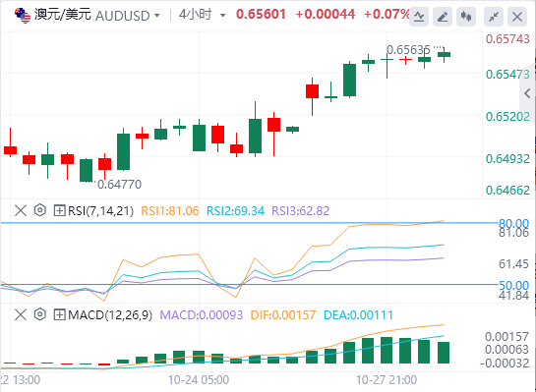The image size is (536, 392).
Task: Open MACD indicator settings hexagon icon
Action: (x=40, y=314)
